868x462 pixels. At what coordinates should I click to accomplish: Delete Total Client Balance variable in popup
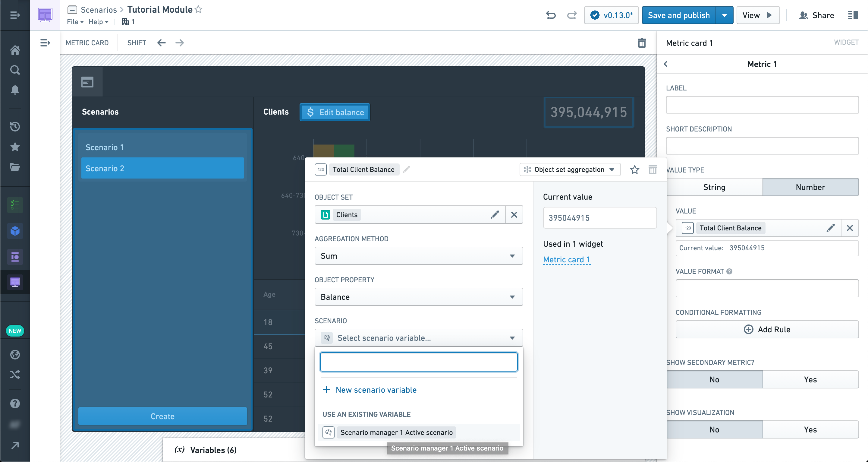click(x=653, y=169)
